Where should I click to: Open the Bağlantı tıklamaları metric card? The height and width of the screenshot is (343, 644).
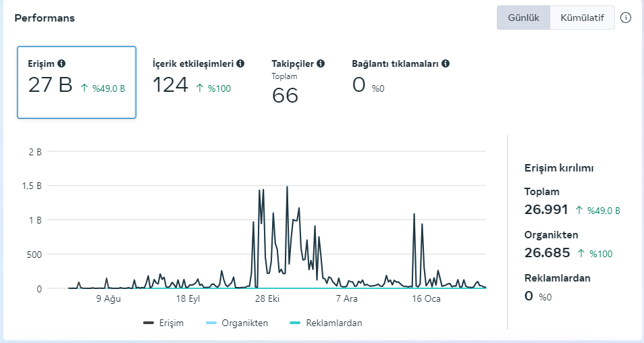400,82
